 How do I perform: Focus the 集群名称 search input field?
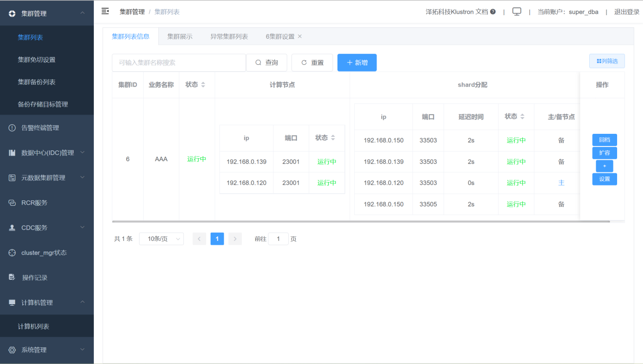click(179, 62)
